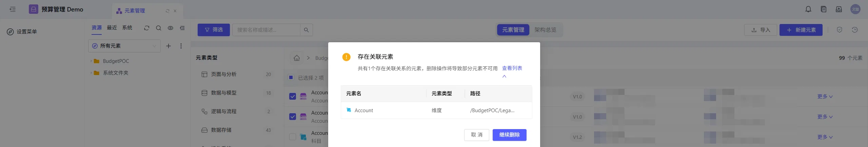Select the 架构总览 view tab
The height and width of the screenshot is (147, 868).
[x=545, y=30]
